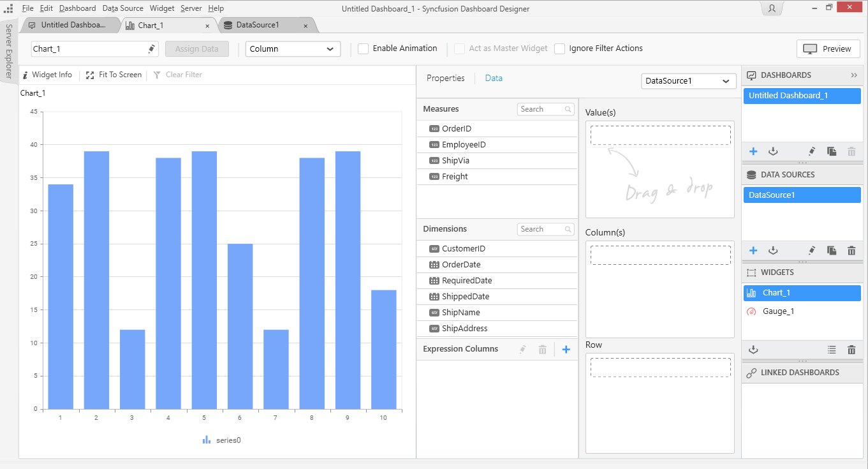The image size is (868, 469).
Task: Switch to the Properties tab
Action: pos(445,78)
